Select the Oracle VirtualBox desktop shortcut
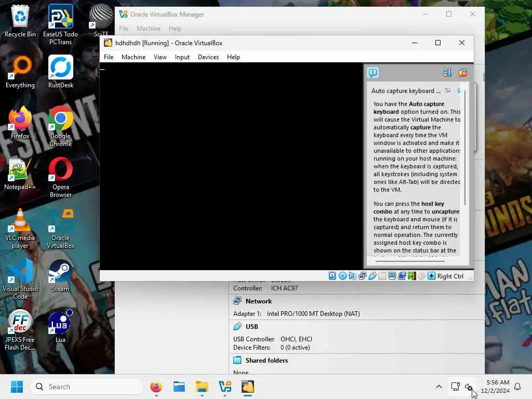The image size is (532, 399). click(60, 228)
